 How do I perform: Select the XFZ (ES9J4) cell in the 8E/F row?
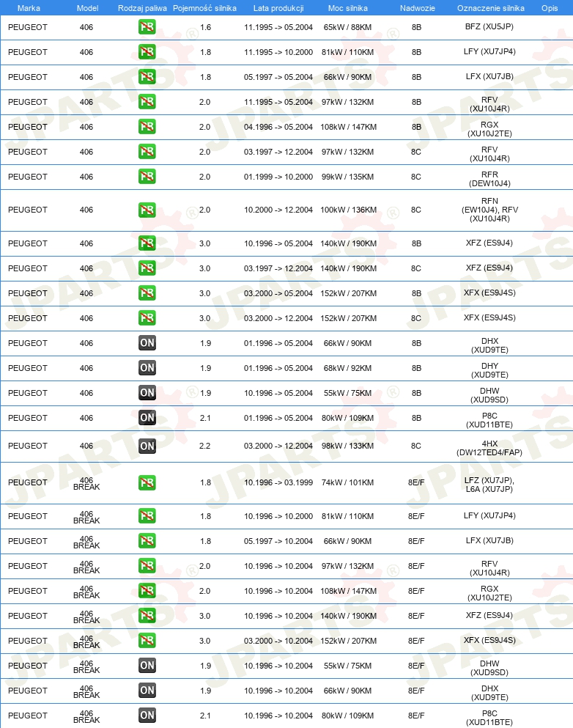click(x=489, y=615)
